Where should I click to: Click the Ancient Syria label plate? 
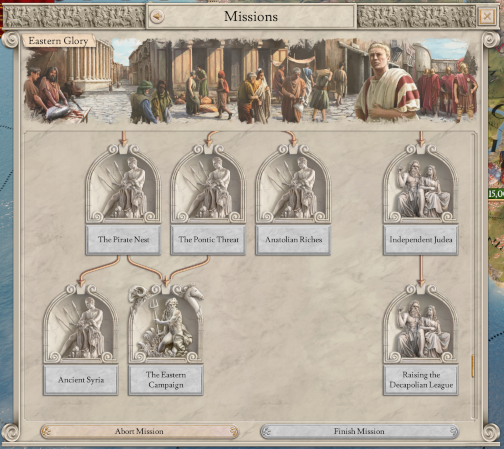pos(81,380)
